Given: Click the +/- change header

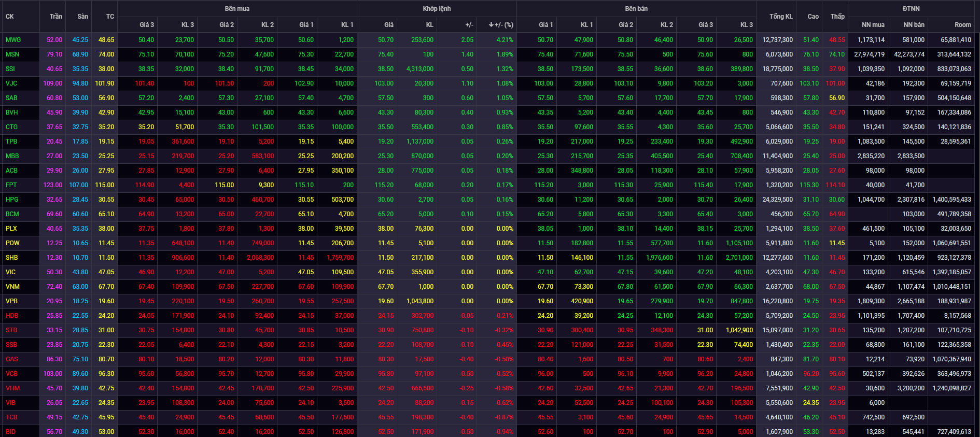Looking at the screenshot, I should [x=469, y=24].
